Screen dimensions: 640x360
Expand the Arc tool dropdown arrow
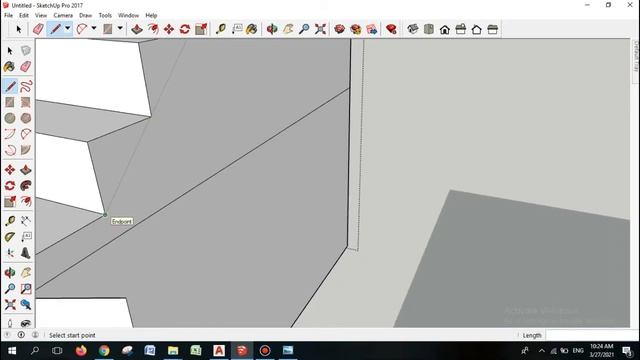pyautogui.click(x=93, y=29)
